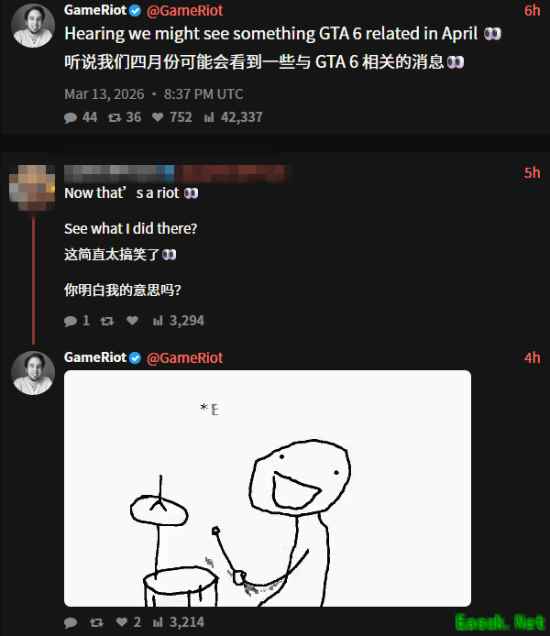This screenshot has width=550, height=636.
Task: Retweet GameRiot's drummer image post
Action: [96, 623]
